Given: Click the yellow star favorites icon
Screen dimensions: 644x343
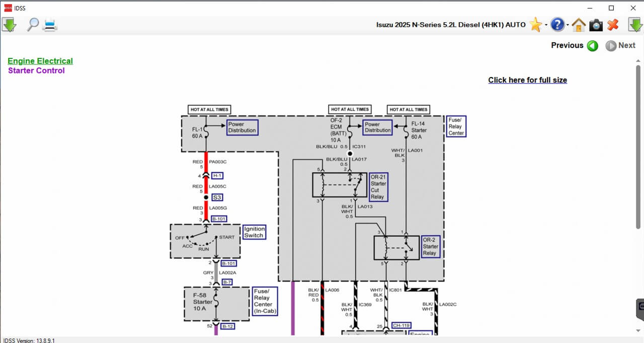Looking at the screenshot, I should [x=535, y=24].
